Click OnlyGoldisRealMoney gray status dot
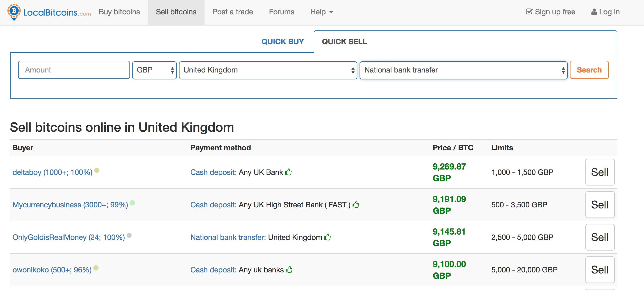Screen dimensions: 644x290 point(129,235)
